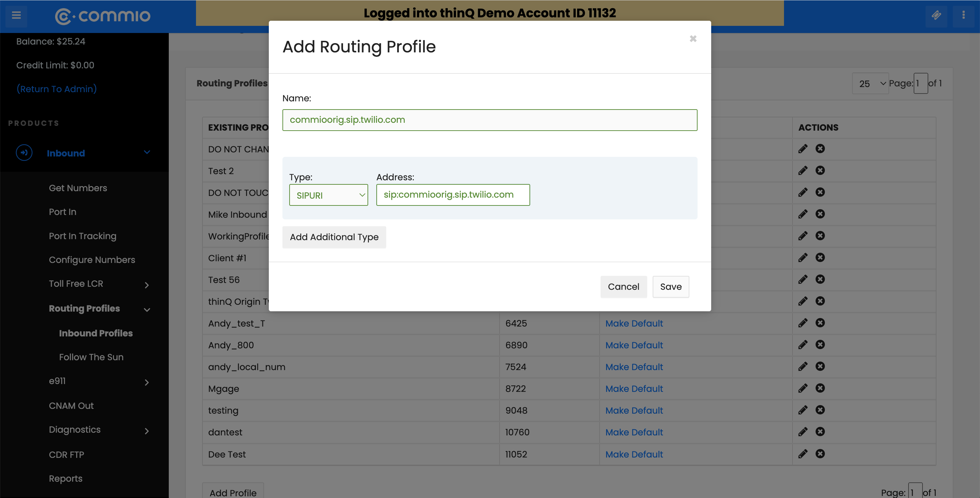
Task: Expand the e911 submenu
Action: click(x=147, y=382)
